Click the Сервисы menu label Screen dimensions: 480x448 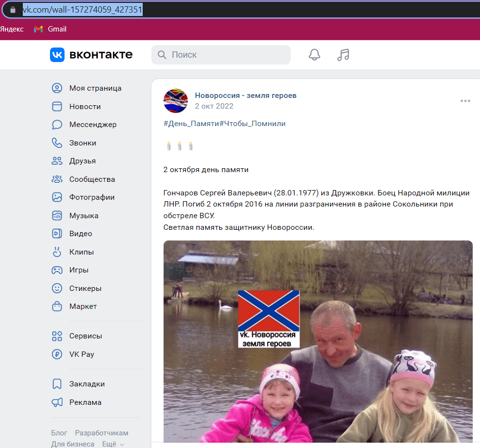click(x=85, y=336)
